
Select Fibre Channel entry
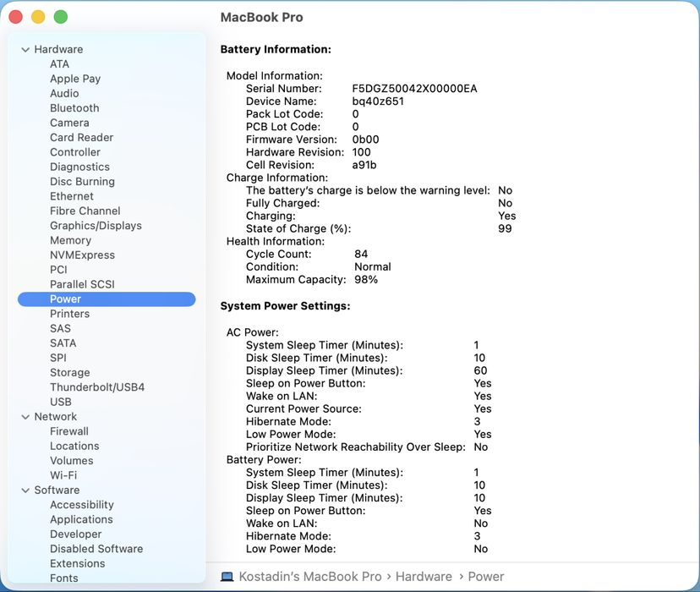coord(85,211)
